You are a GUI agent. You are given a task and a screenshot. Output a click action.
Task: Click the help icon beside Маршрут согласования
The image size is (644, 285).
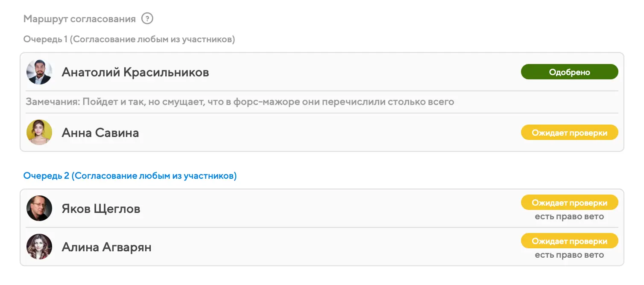point(147,19)
